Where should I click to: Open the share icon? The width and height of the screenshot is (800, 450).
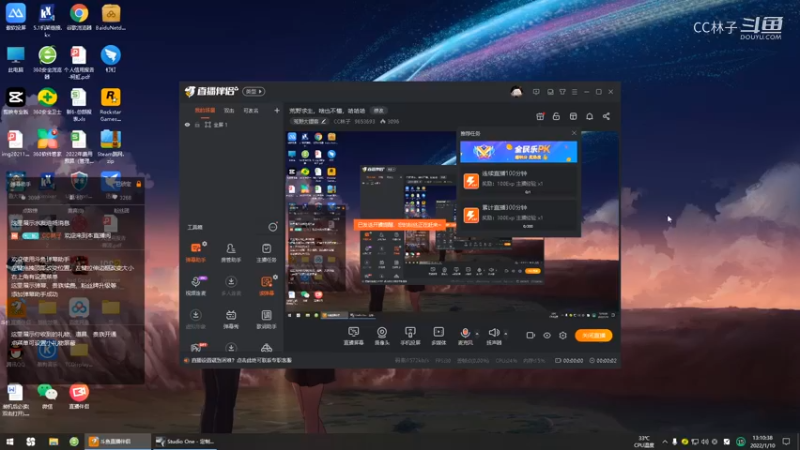tap(606, 116)
